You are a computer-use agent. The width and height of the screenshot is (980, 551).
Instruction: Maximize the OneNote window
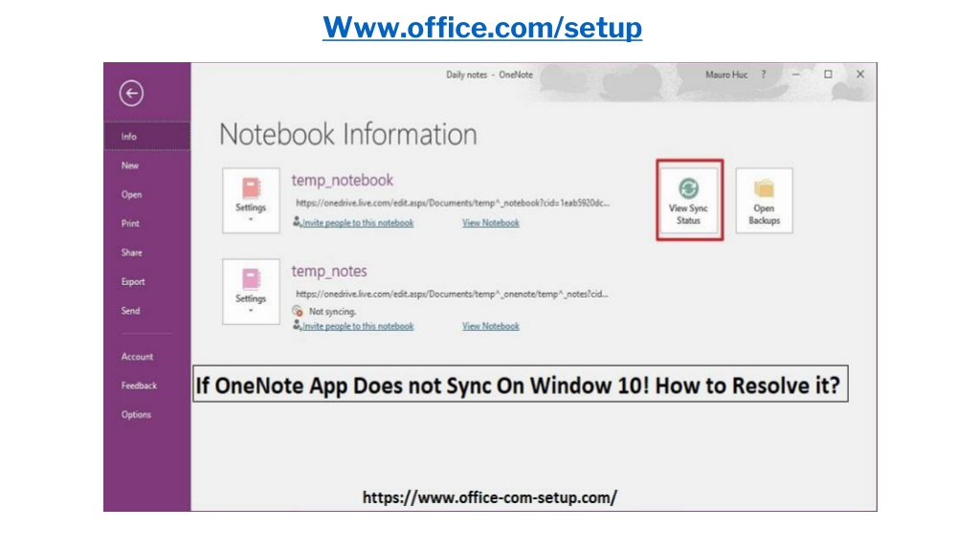pos(828,75)
